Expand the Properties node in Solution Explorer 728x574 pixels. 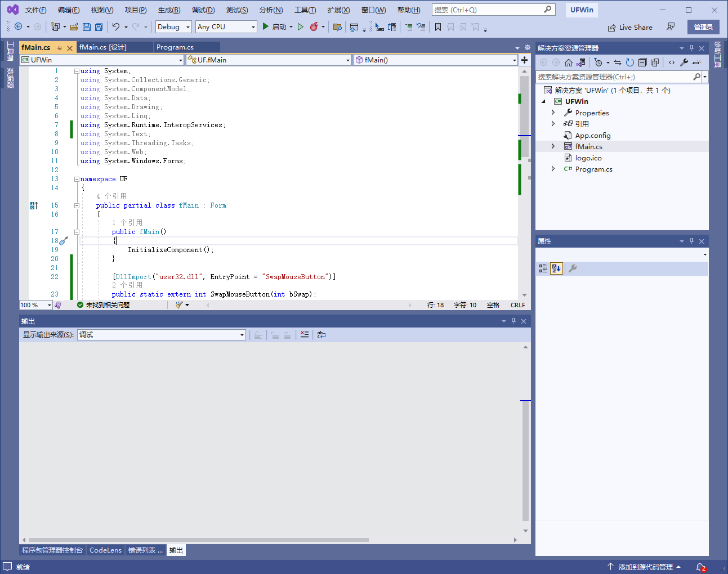pos(553,113)
